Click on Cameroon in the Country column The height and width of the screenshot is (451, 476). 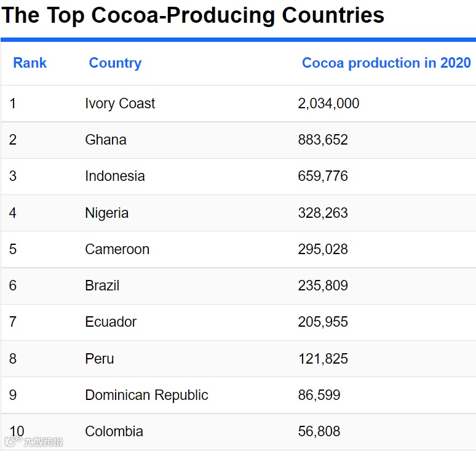click(117, 249)
